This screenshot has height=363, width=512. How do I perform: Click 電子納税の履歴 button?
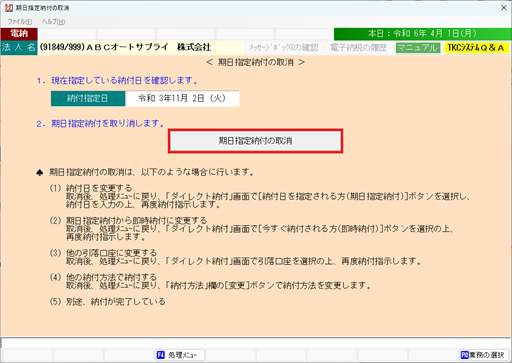coord(359,48)
